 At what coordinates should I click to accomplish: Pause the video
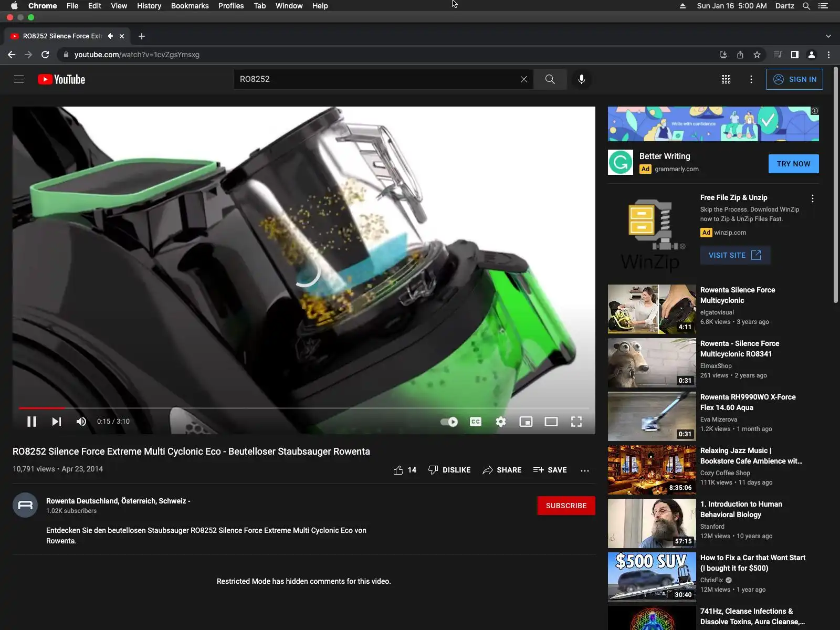(x=31, y=422)
